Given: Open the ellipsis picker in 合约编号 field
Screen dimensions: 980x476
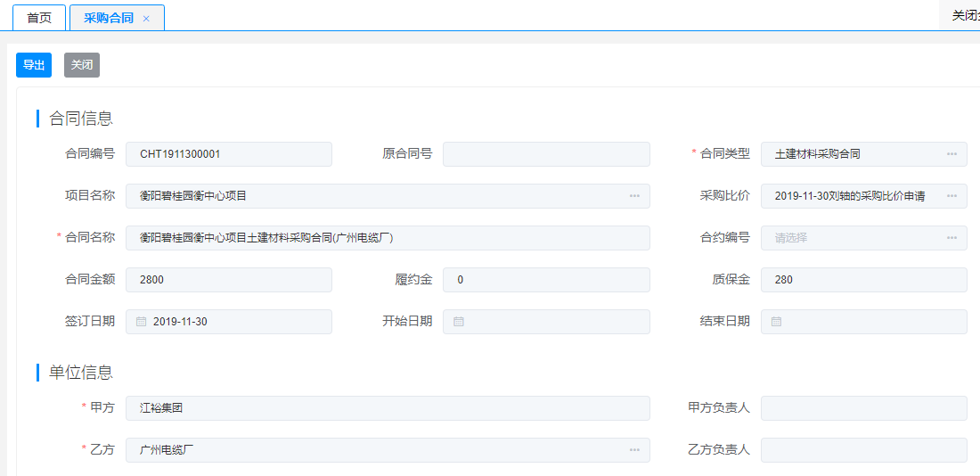Looking at the screenshot, I should click(951, 238).
